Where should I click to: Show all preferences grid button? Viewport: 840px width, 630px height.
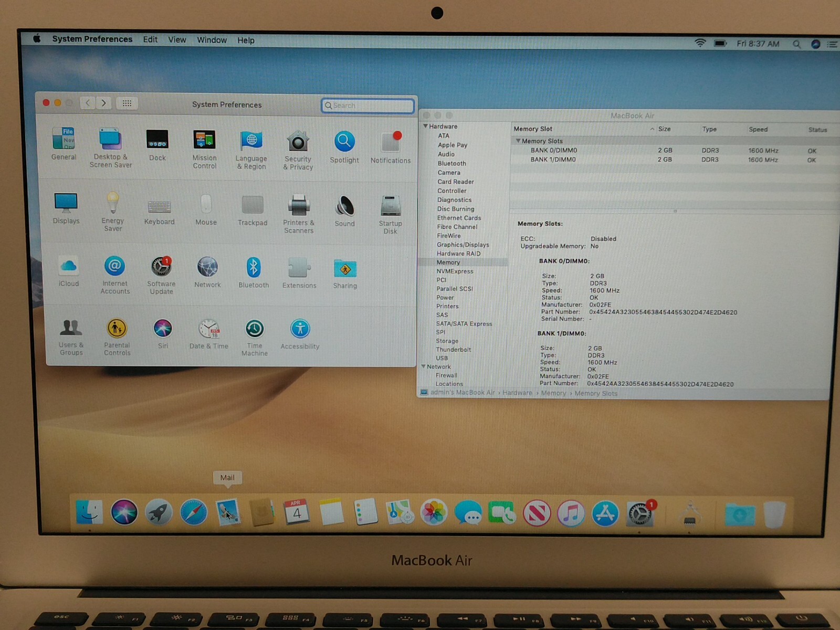(x=127, y=103)
